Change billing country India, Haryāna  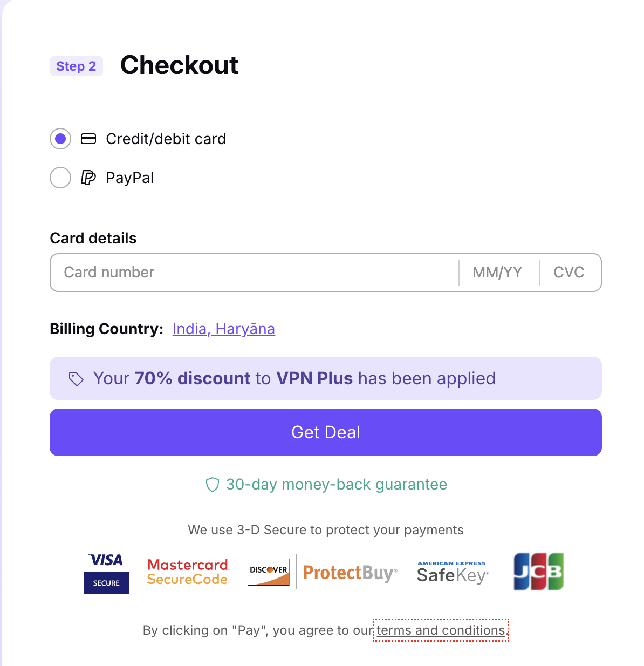(223, 329)
